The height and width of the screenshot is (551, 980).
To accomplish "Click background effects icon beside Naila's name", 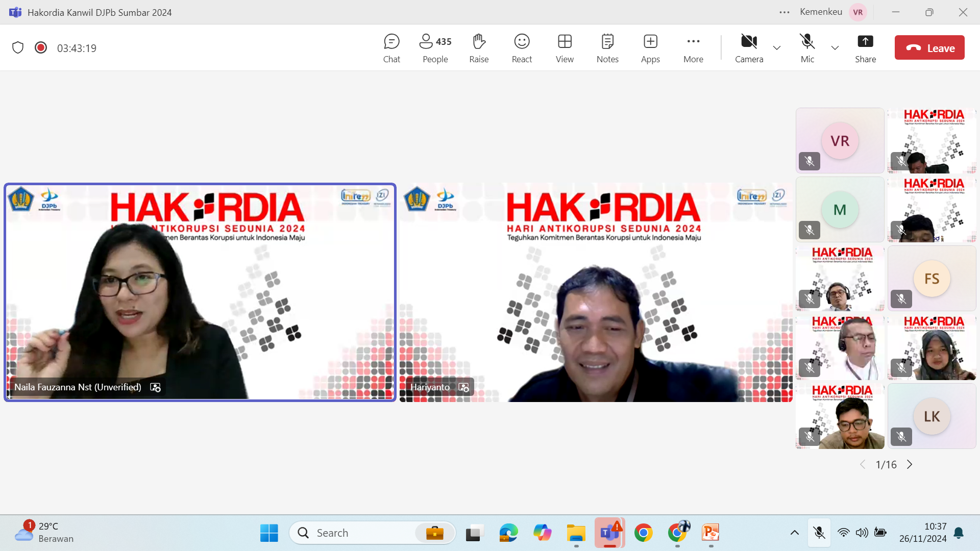I will point(155,387).
